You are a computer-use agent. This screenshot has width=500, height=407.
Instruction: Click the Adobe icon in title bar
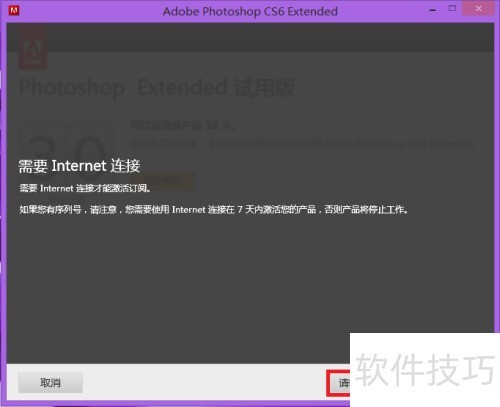point(14,11)
